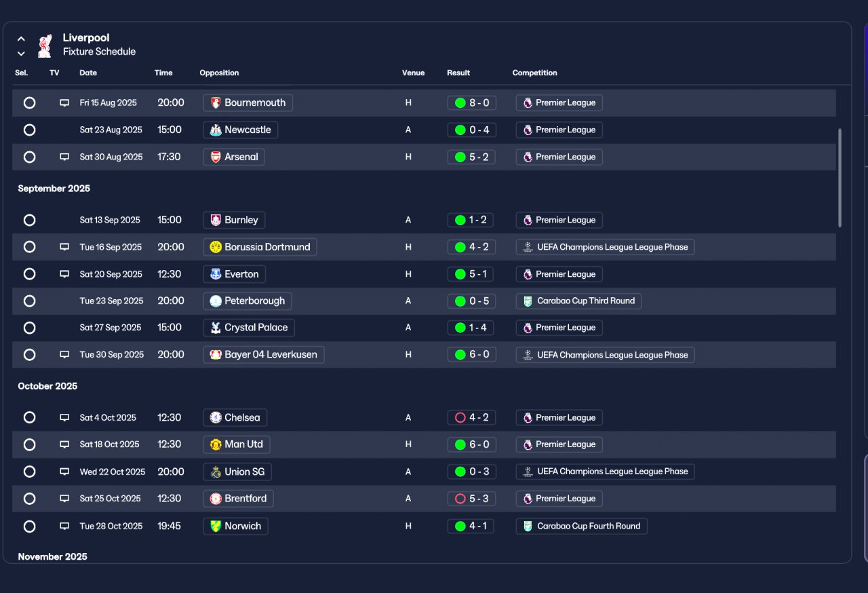Click the vertical scrollbar of the fixture list
868x593 pixels.
click(x=840, y=178)
